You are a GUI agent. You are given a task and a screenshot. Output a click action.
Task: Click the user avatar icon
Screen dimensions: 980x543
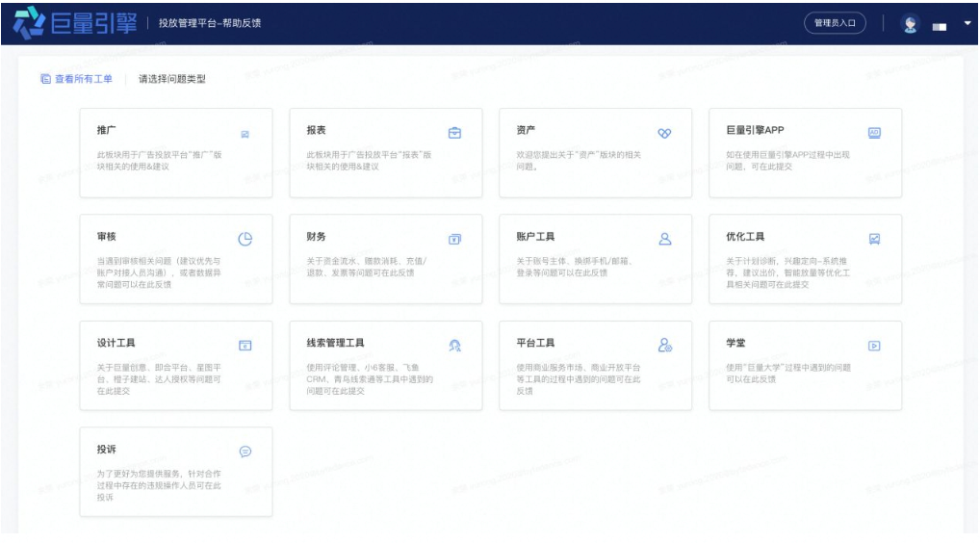(910, 24)
